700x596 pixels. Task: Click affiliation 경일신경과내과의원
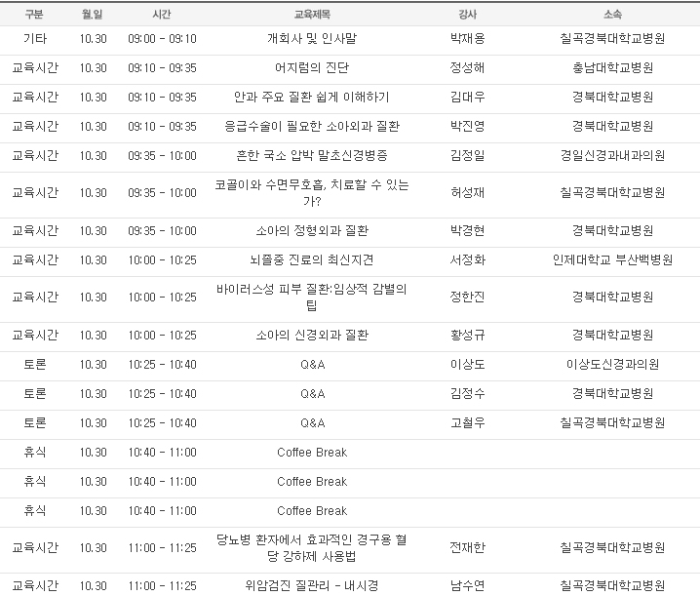pyautogui.click(x=612, y=155)
